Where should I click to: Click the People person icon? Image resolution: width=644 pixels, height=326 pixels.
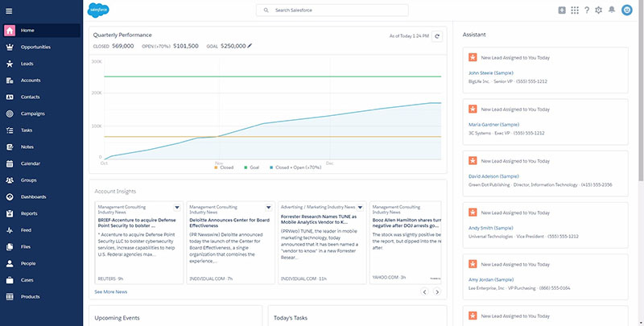coord(10,263)
